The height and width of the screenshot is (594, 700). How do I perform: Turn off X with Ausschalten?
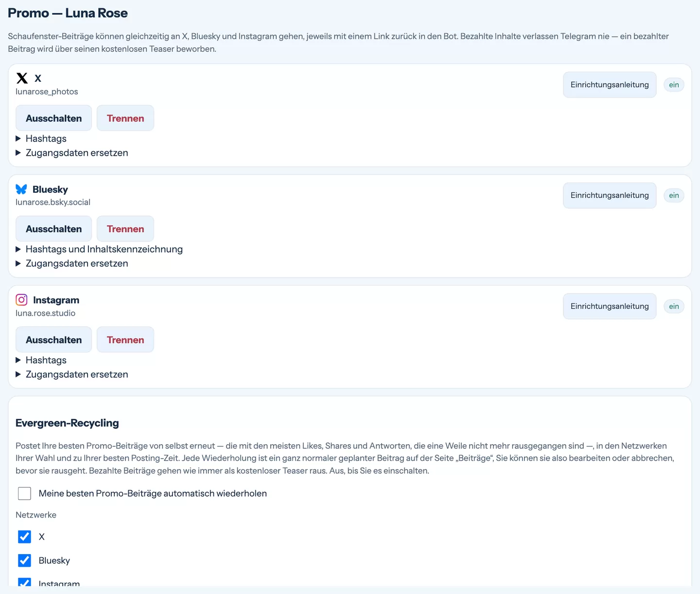coord(53,118)
